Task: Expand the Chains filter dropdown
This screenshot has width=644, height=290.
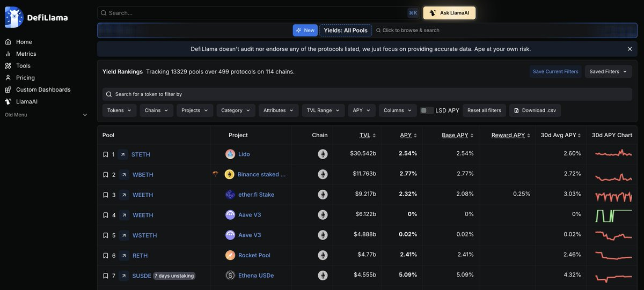Action: pos(157,110)
